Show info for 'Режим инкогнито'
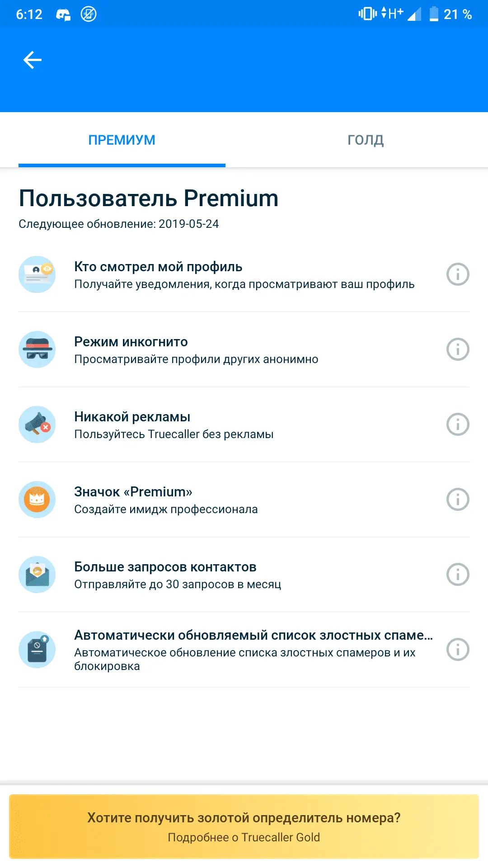 pyautogui.click(x=458, y=349)
